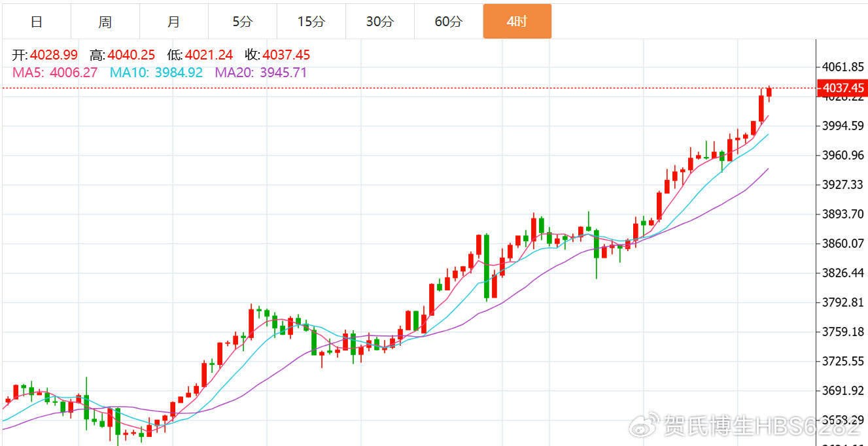Click the highlighted 4时 tab

click(517, 22)
